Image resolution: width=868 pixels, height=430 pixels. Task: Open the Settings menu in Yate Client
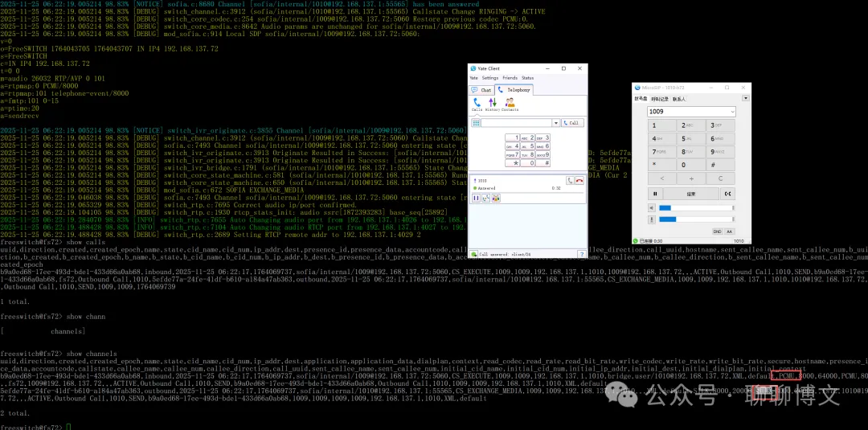tap(490, 78)
